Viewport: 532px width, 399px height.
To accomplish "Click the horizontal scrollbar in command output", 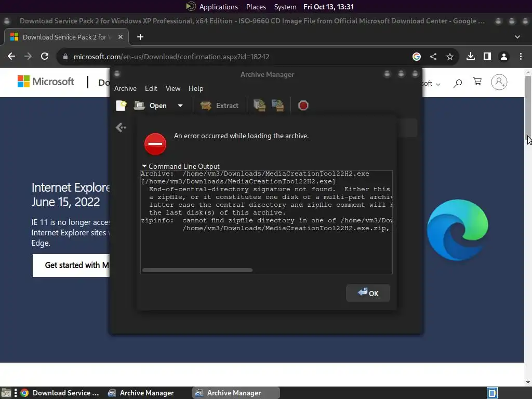I will pos(197,270).
